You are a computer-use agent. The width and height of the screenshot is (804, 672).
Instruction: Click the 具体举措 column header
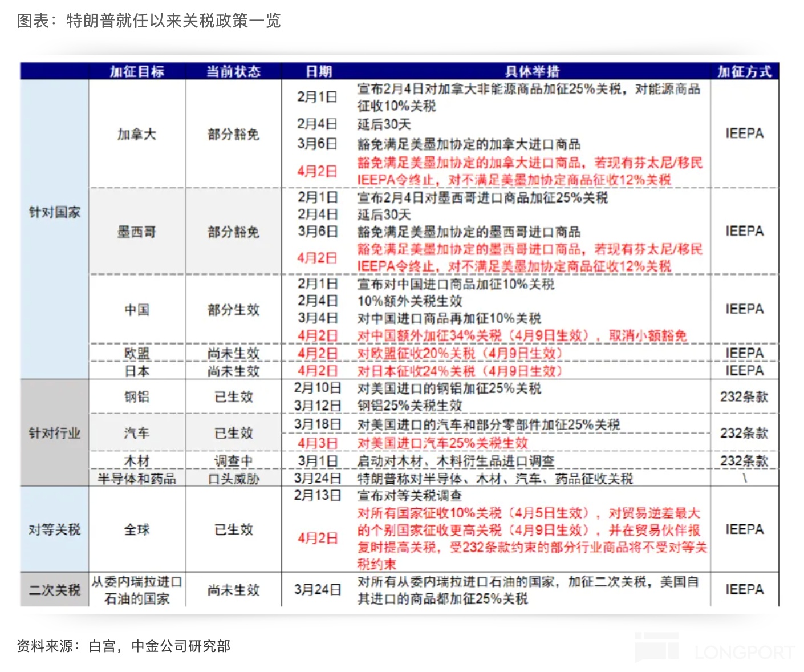click(532, 71)
